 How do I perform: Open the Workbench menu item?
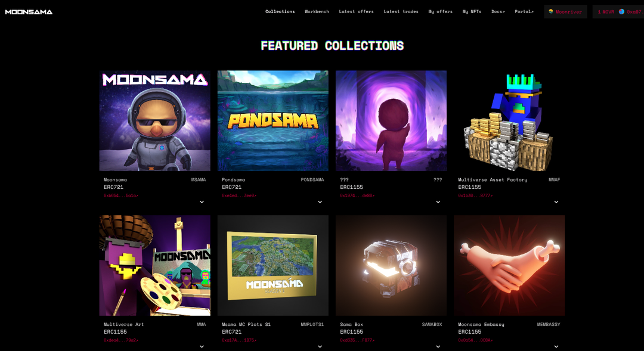coord(317,11)
